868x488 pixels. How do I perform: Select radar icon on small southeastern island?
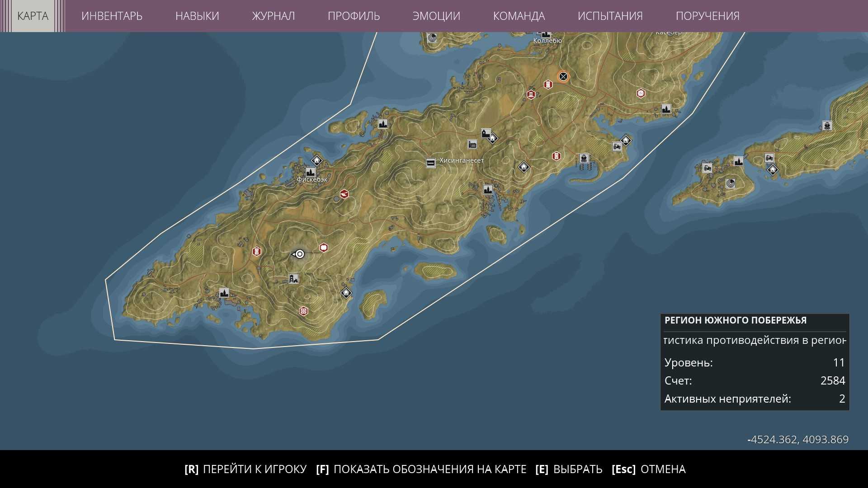(x=730, y=183)
